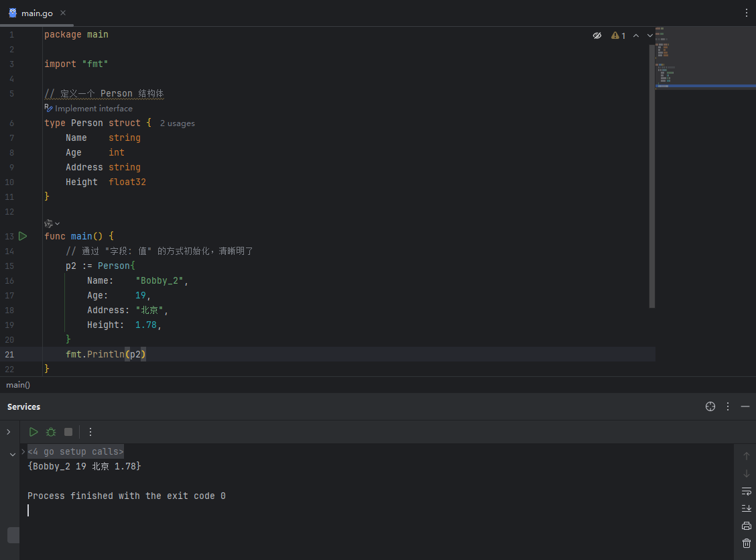Viewport: 756px width, 560px height.
Task: Rerun the program in Services toolbar
Action: tap(34, 432)
